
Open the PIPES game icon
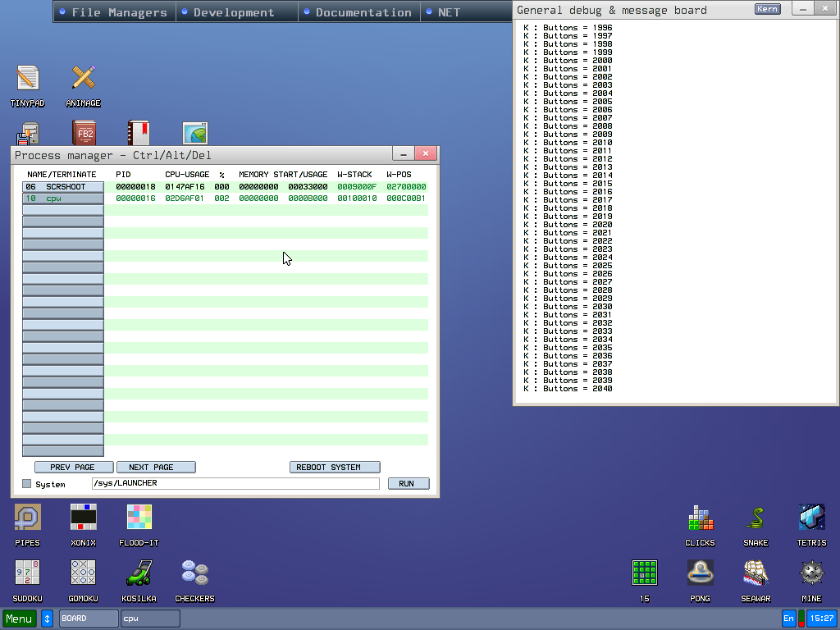[28, 518]
